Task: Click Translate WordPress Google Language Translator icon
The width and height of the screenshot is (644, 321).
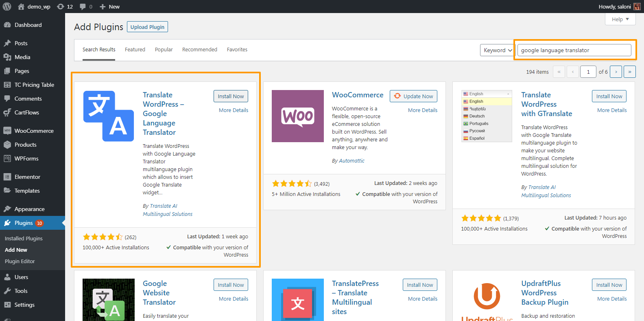Action: click(x=109, y=116)
